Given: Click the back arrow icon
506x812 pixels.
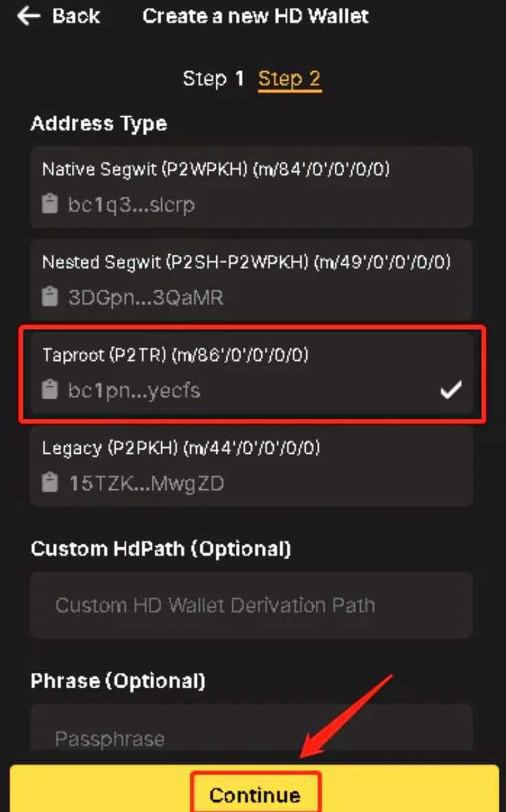Looking at the screenshot, I should pos(29,16).
